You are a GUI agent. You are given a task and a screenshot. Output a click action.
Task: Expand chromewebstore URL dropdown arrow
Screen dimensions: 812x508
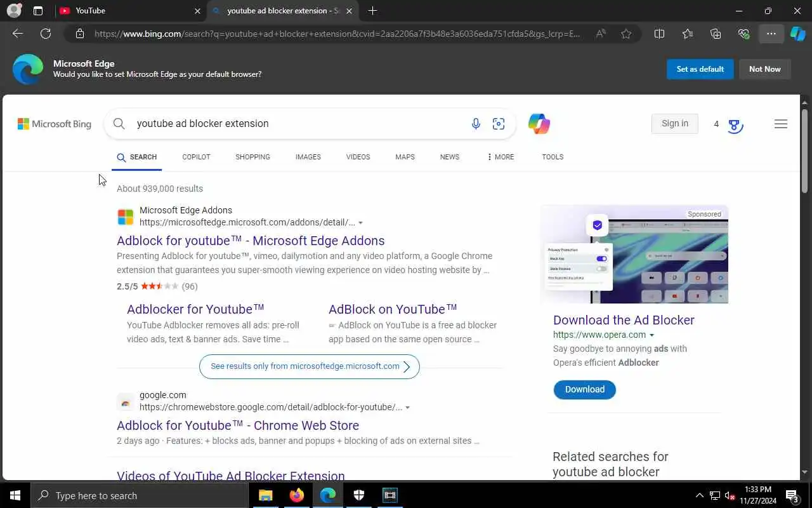tap(407, 408)
